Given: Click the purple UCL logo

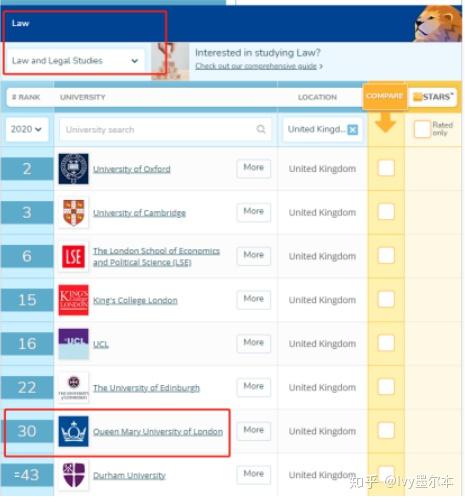Looking at the screenshot, I should pyautogui.click(x=74, y=344).
